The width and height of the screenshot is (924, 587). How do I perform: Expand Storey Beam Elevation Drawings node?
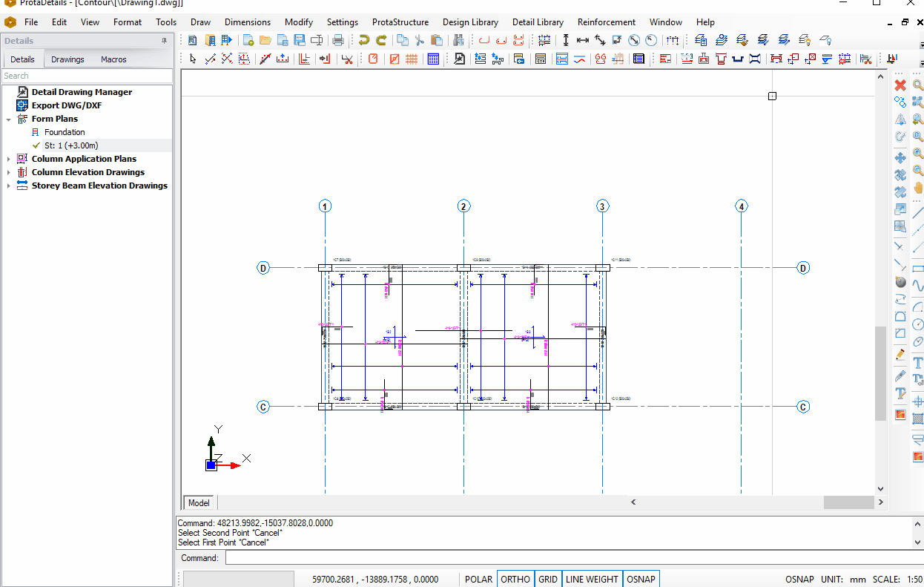point(9,186)
